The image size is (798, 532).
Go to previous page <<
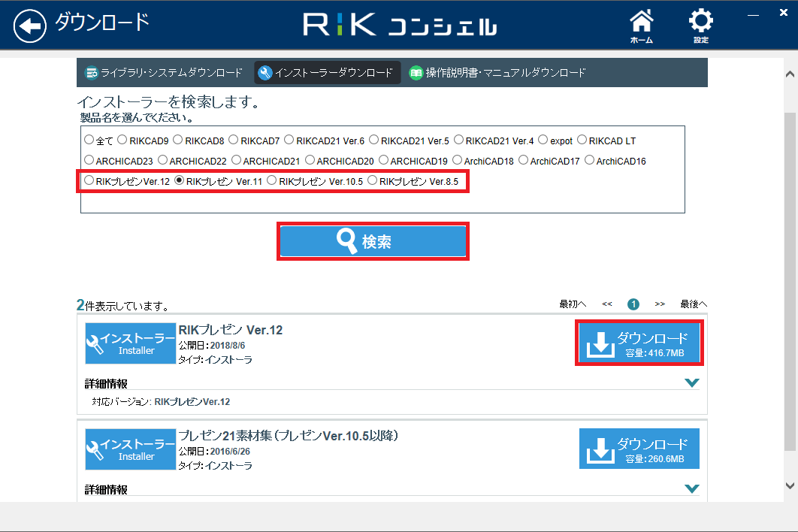pos(607,304)
